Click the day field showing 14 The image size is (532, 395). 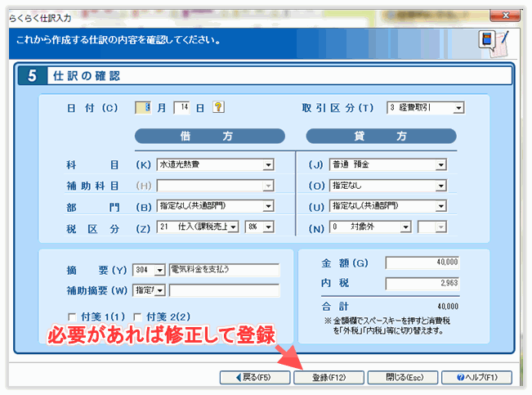point(181,108)
